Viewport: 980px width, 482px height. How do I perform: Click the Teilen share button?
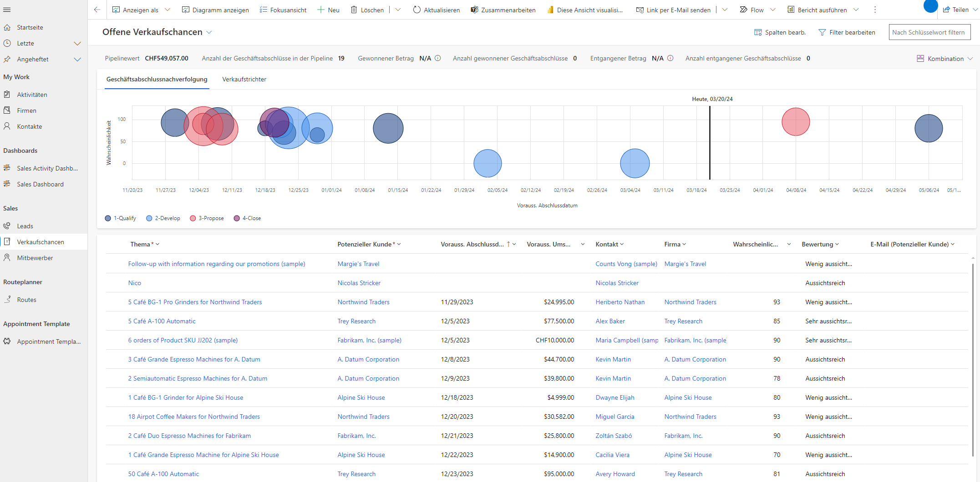click(x=956, y=10)
